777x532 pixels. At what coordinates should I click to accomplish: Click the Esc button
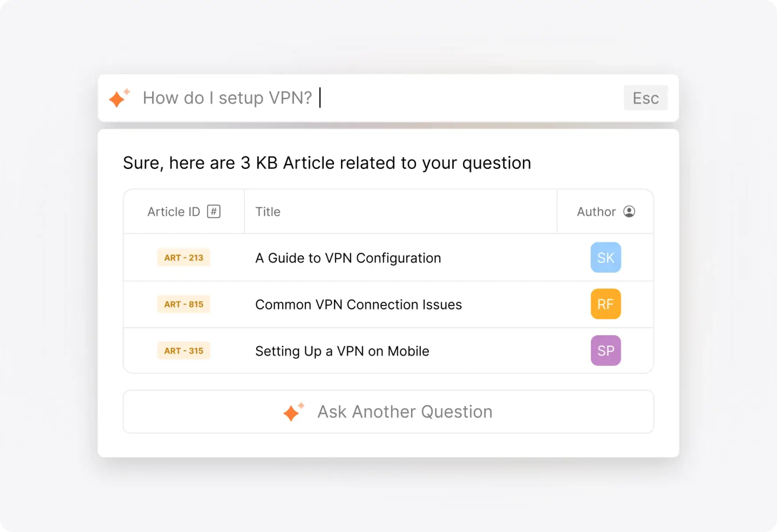(646, 98)
